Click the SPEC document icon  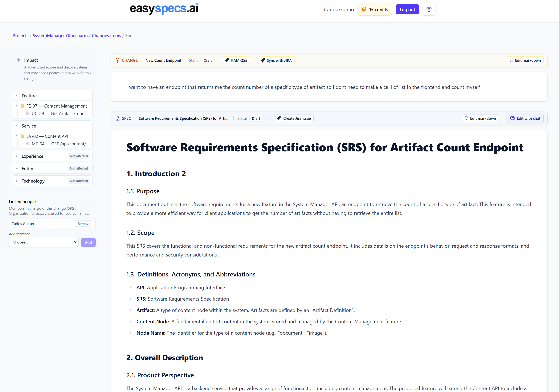(118, 118)
